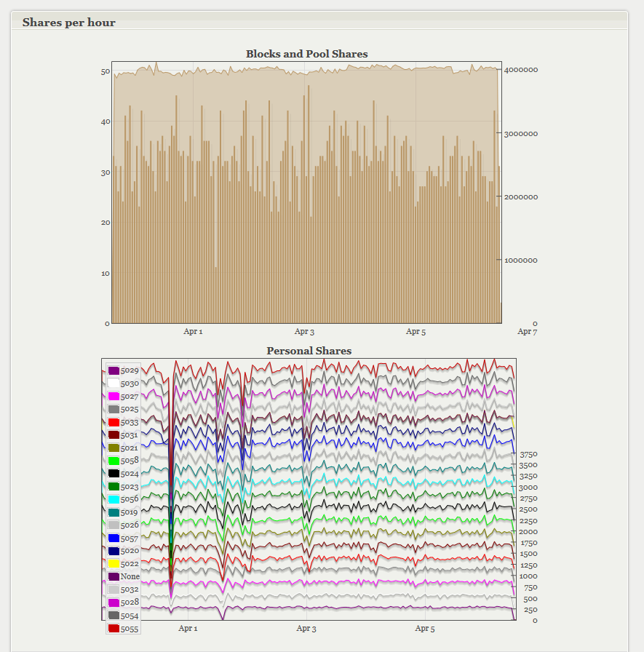This screenshot has height=652, width=644.
Task: Click the 2000000 right-axis tick label
Action: [x=521, y=196]
